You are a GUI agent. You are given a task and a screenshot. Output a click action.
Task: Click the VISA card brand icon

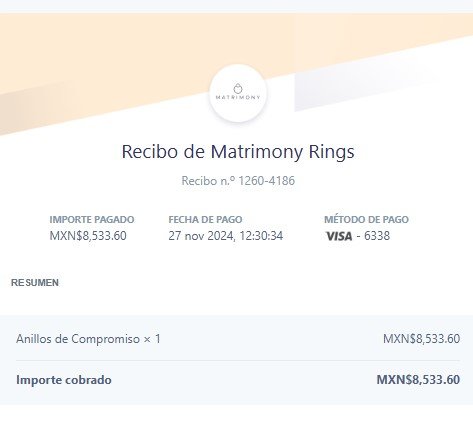pos(339,236)
